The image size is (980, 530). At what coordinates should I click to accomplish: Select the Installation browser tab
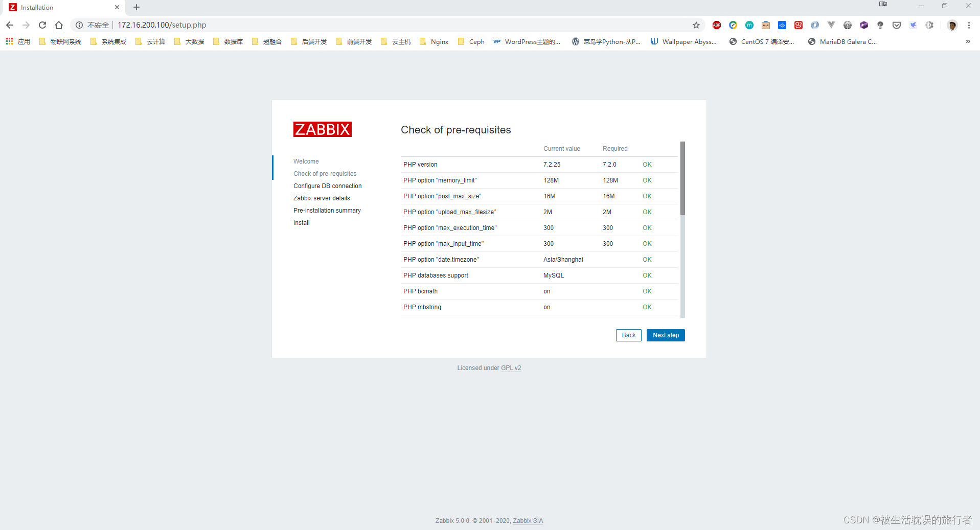[62, 7]
